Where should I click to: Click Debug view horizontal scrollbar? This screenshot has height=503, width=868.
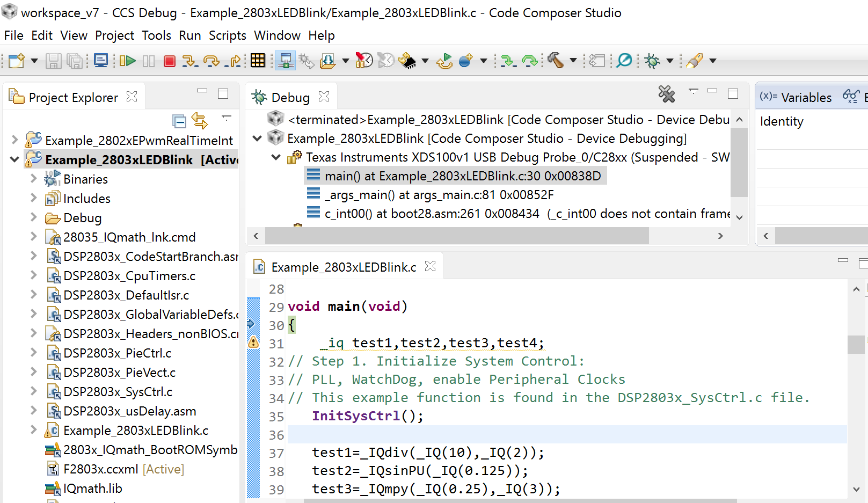[x=457, y=236]
